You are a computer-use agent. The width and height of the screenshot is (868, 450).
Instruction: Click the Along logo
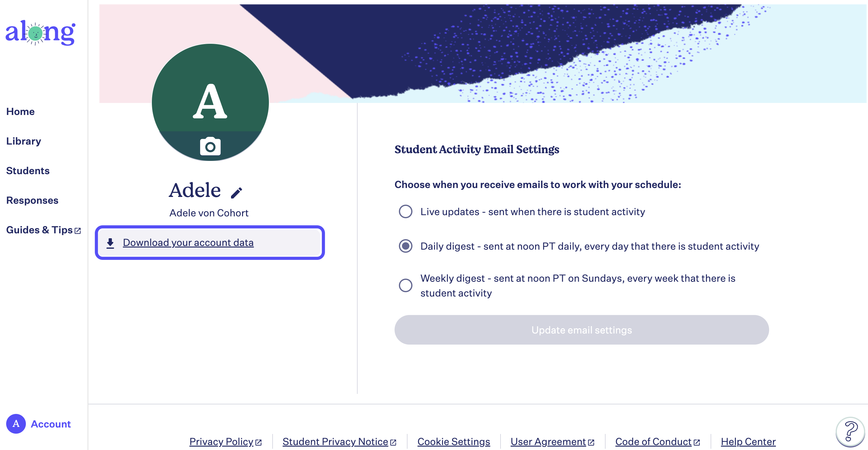40,33
